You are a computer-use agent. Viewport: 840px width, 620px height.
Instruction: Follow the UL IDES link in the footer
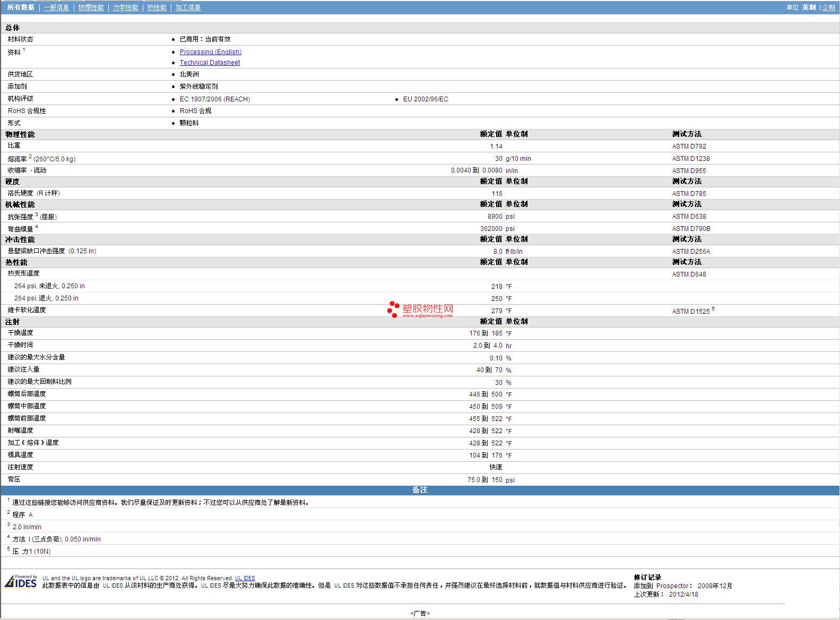tap(245, 578)
